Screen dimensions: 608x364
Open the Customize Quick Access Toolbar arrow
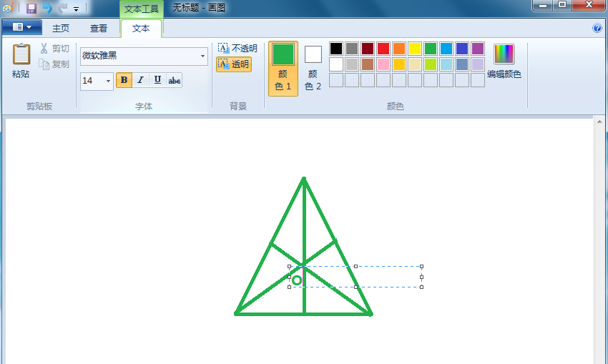coord(77,9)
